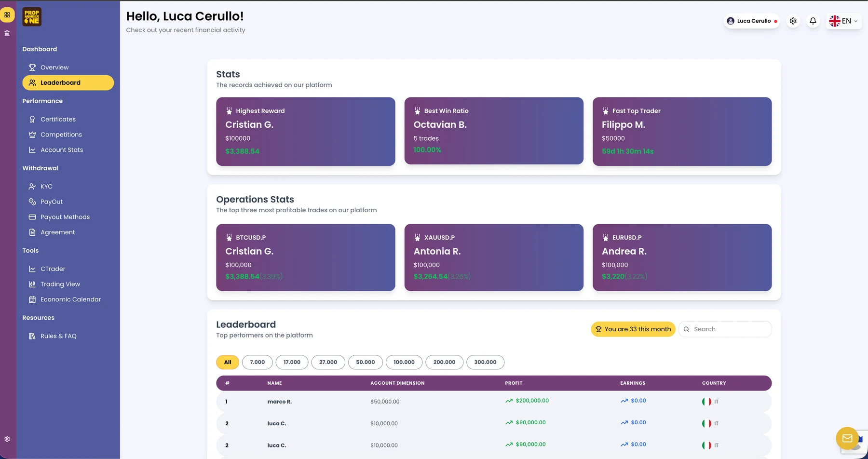The image size is (868, 459).
Task: Open the notifications bell
Action: click(813, 21)
